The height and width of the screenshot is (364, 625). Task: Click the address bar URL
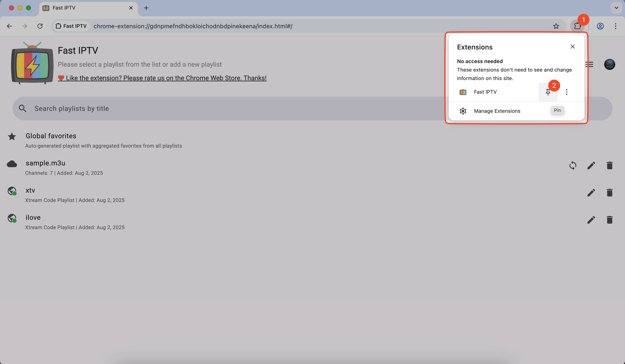(193, 26)
